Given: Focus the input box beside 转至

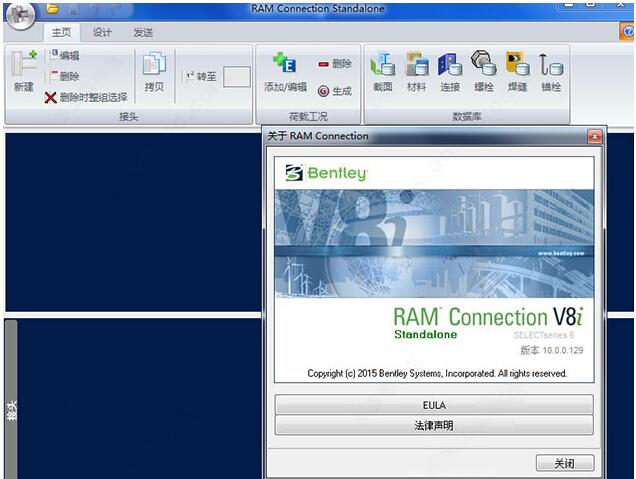Looking at the screenshot, I should [236, 77].
